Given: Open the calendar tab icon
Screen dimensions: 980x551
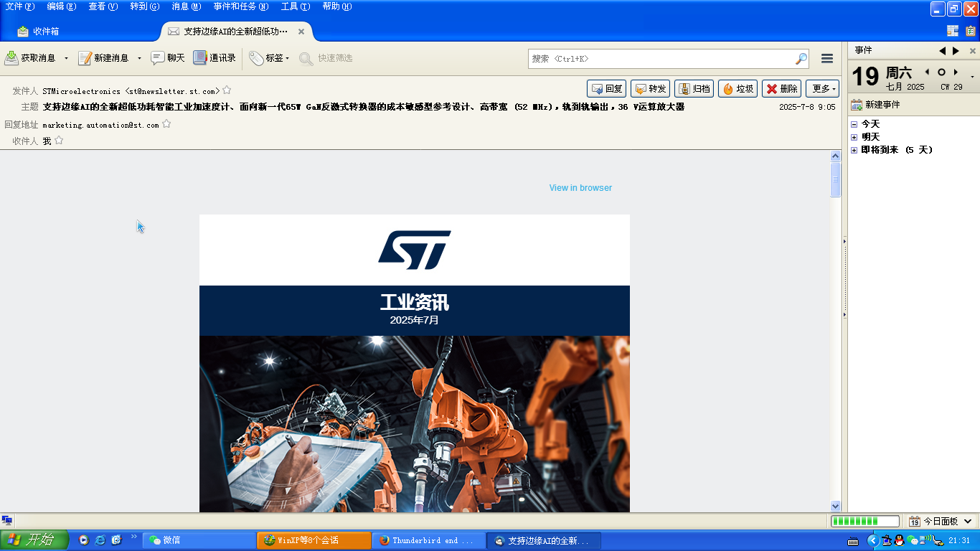Looking at the screenshot, I should 953,31.
